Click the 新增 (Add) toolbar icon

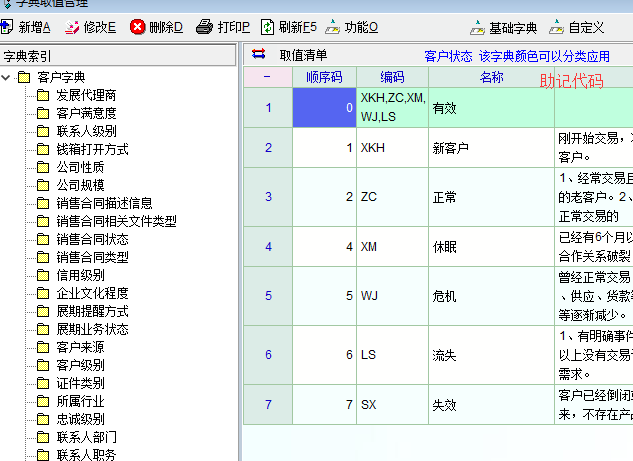coord(10,27)
